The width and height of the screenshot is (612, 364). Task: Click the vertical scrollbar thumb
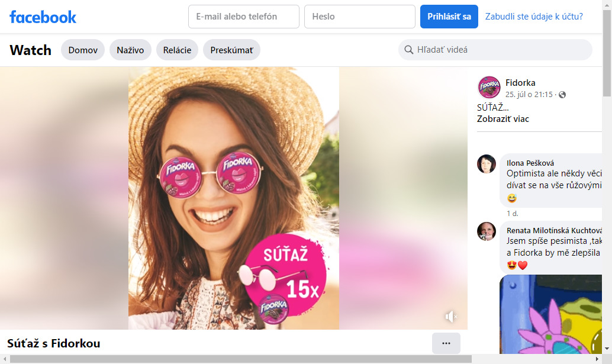(607, 53)
